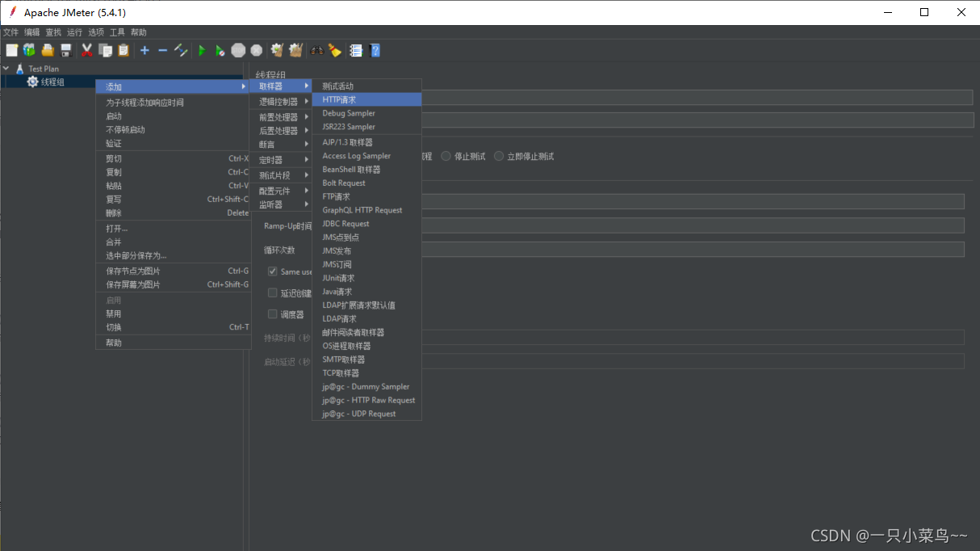Viewport: 980px width, 551px height.
Task: Expand the 配置元件 submenu
Action: coord(280,191)
